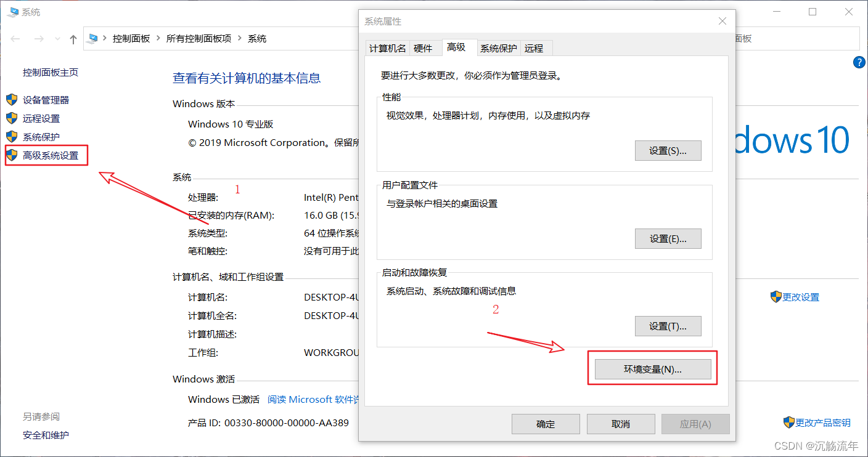
Task: Click the control panel search field
Action: click(x=798, y=38)
